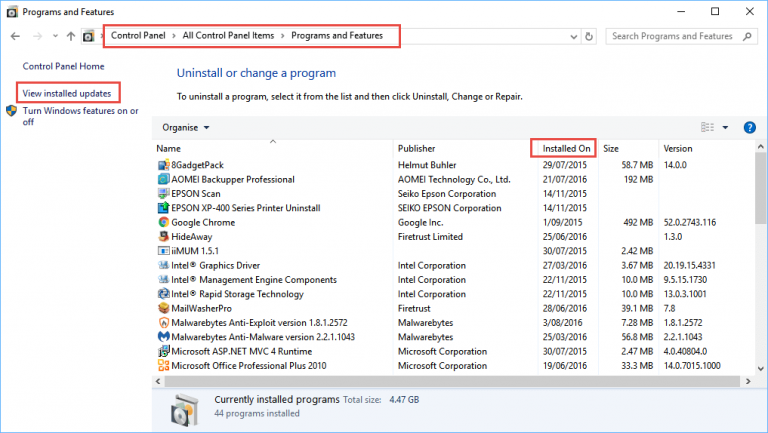Open the recent locations dropdown arrow
This screenshot has height=433, width=768.
click(55, 36)
